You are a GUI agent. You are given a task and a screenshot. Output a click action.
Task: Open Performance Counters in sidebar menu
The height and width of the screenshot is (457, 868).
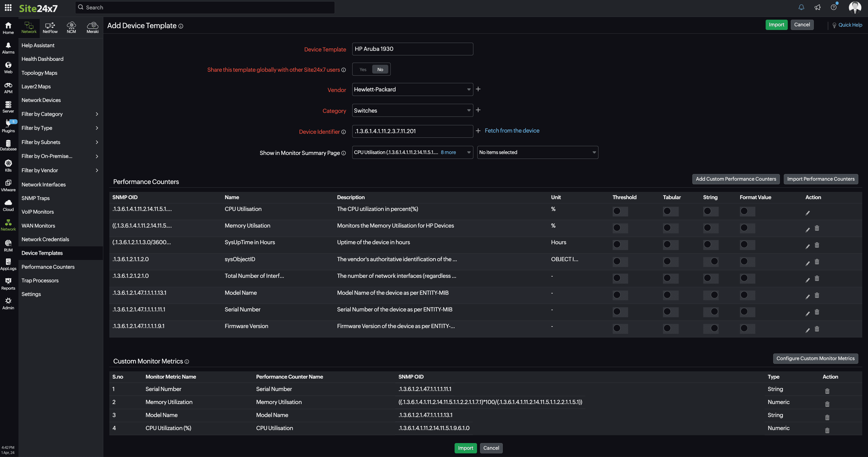click(x=48, y=267)
